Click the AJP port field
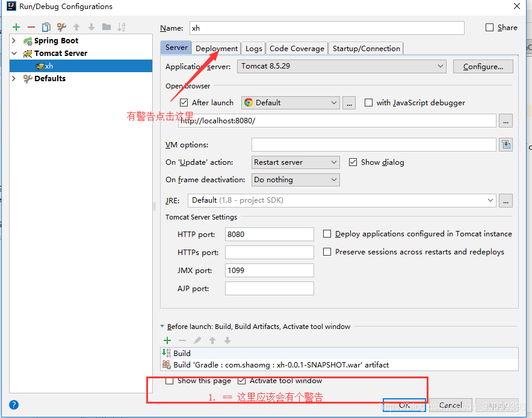The image size is (532, 418). pos(270,289)
